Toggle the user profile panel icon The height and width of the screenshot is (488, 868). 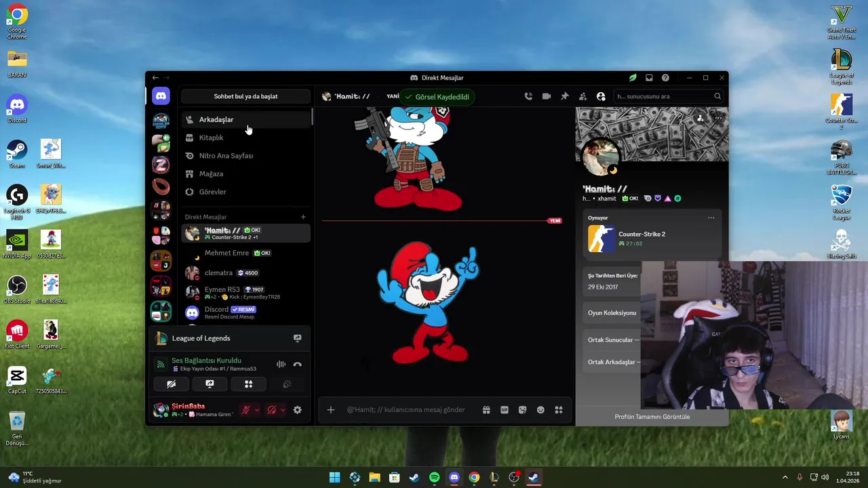tap(601, 96)
